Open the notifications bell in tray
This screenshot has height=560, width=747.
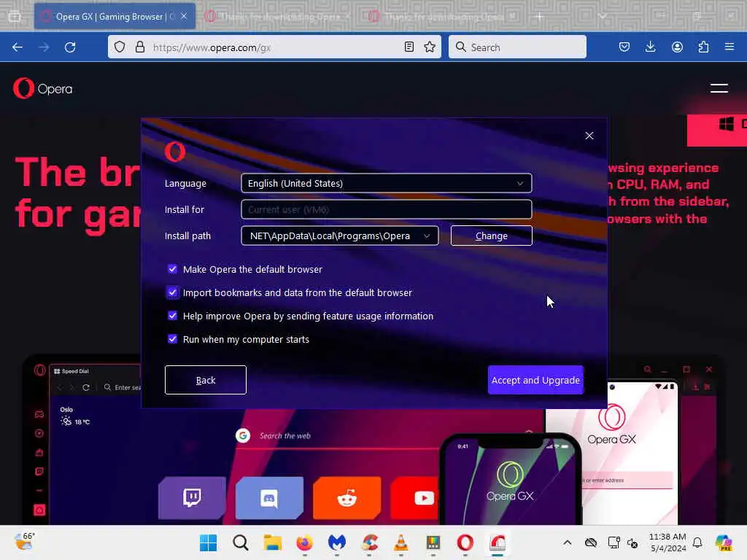[x=697, y=542]
